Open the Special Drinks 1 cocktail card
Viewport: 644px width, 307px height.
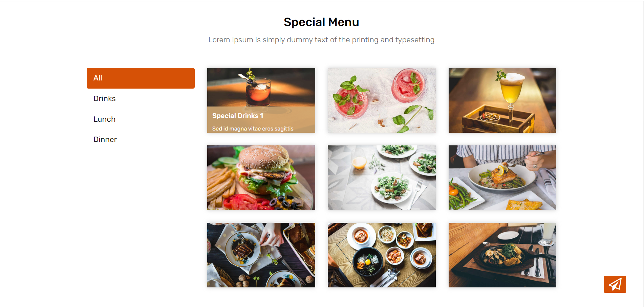coord(261,100)
